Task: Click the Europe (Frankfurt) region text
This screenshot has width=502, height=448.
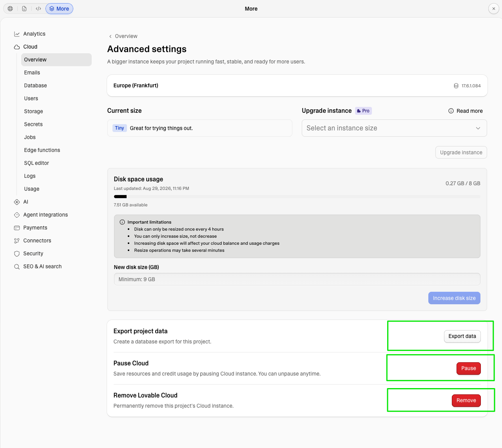Action: [x=136, y=85]
